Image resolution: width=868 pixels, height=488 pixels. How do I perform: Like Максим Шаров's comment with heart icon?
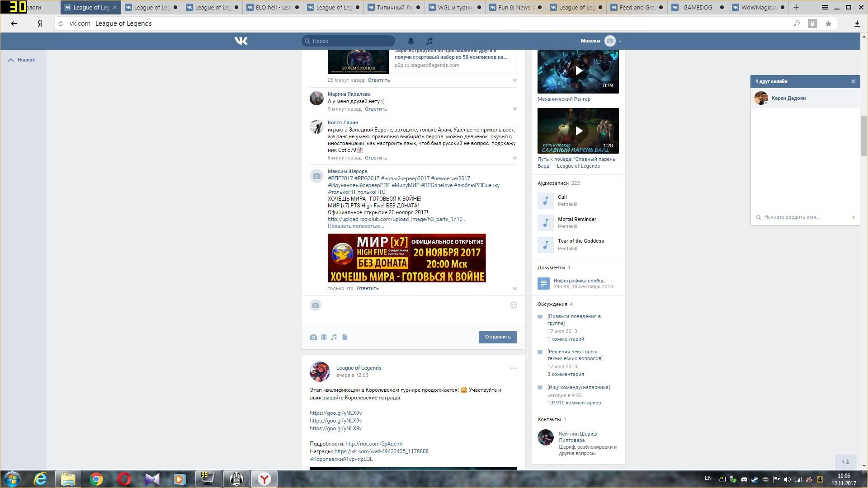tap(514, 289)
